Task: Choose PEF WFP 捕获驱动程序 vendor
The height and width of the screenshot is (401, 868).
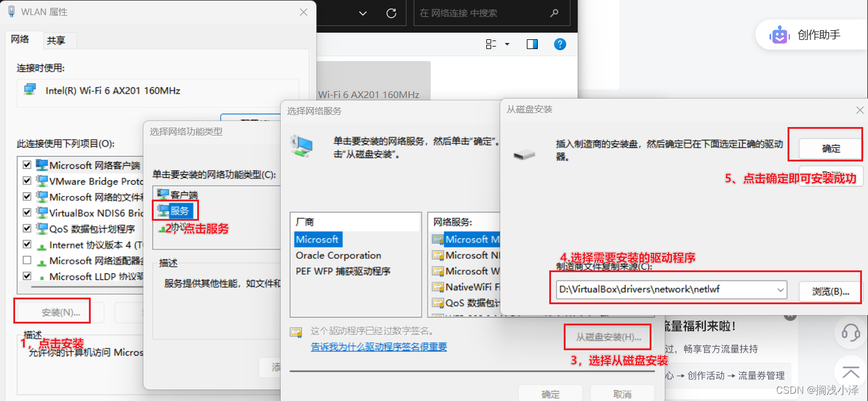Action: click(343, 271)
